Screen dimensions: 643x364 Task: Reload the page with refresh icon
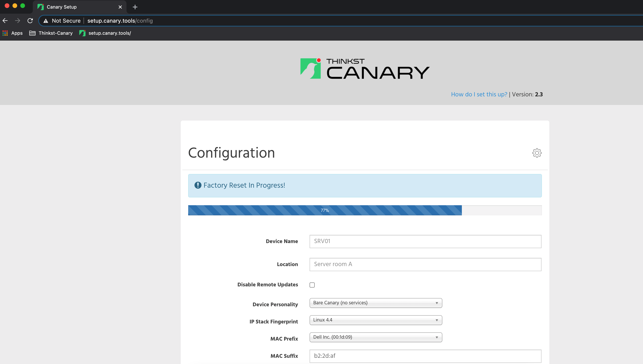30,20
